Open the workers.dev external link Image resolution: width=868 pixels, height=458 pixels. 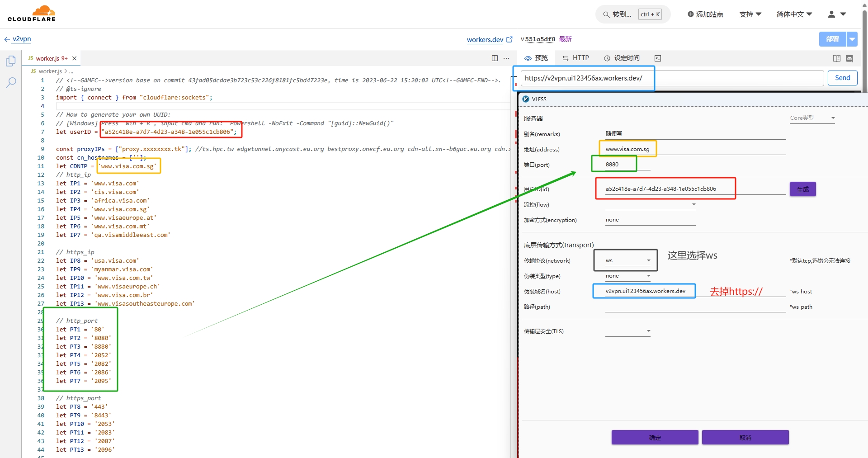click(x=489, y=40)
